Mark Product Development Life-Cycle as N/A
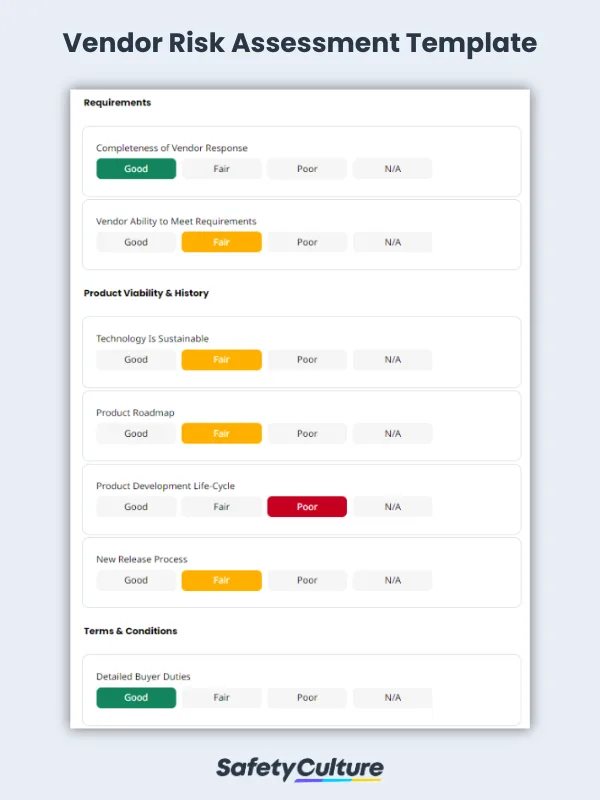Screen dimensions: 600x800 pos(392,506)
